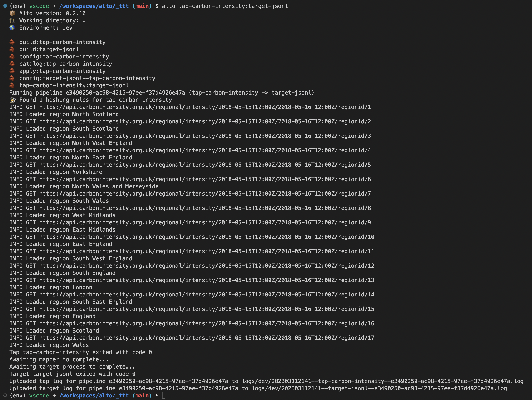
Task: Click the Awaiting mapper to complete line
Action: (59, 359)
